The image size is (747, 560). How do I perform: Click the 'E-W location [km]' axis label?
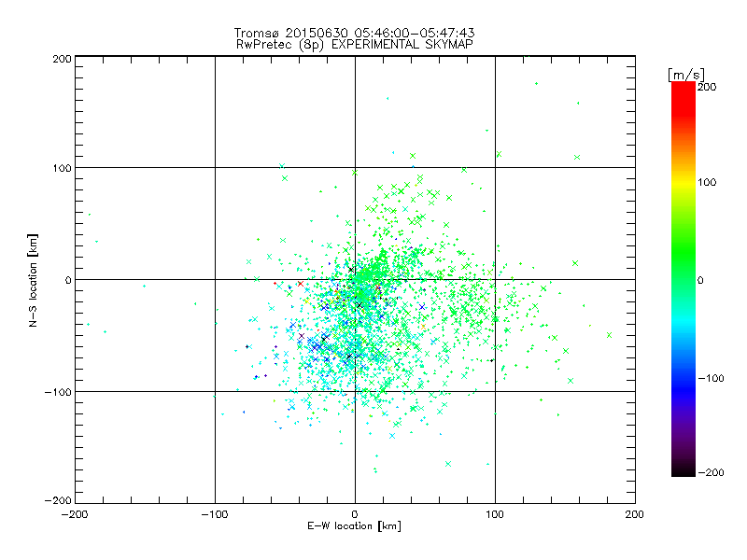click(x=355, y=526)
